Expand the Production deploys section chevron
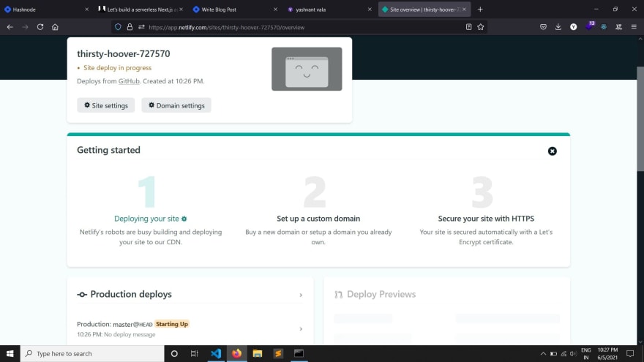 301,295
